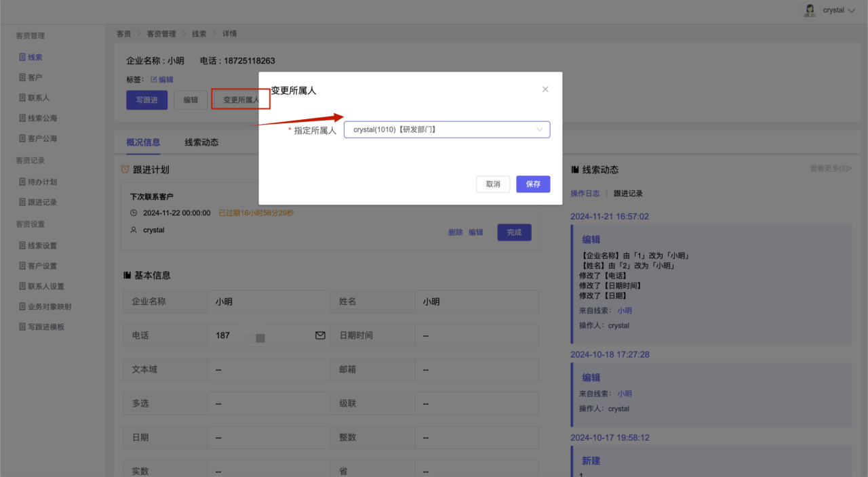Click the 写跟进模板 sidebar icon

tap(22, 327)
